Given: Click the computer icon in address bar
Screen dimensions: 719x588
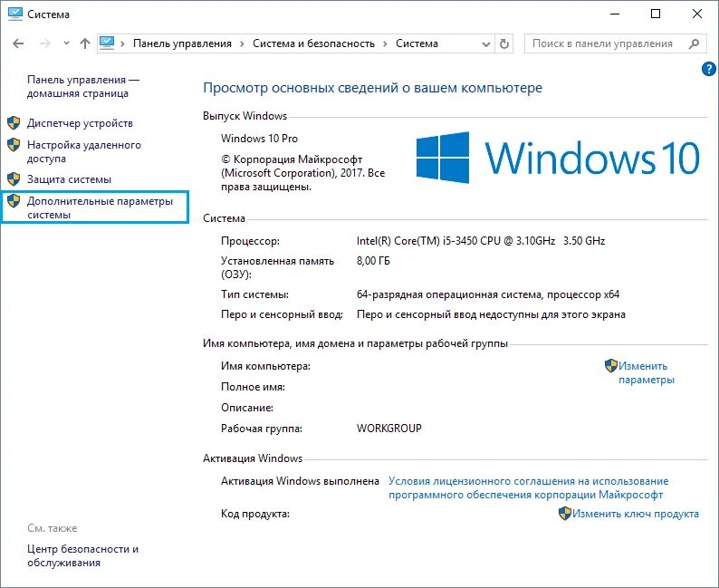Looking at the screenshot, I should (107, 43).
